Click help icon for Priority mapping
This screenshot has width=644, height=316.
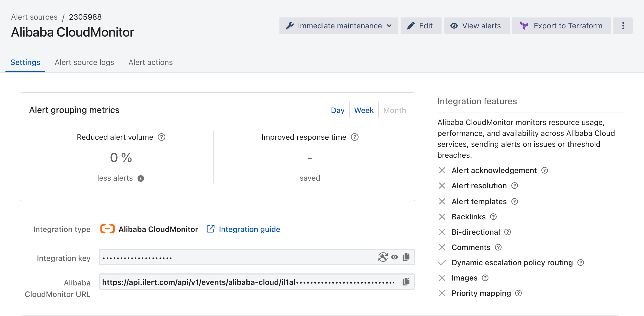coord(518,293)
